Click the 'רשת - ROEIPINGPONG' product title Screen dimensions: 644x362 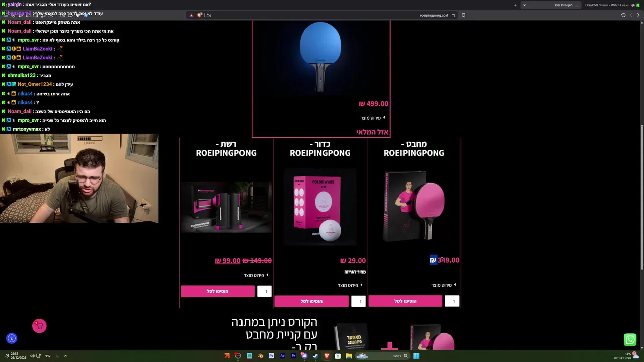coord(226,149)
